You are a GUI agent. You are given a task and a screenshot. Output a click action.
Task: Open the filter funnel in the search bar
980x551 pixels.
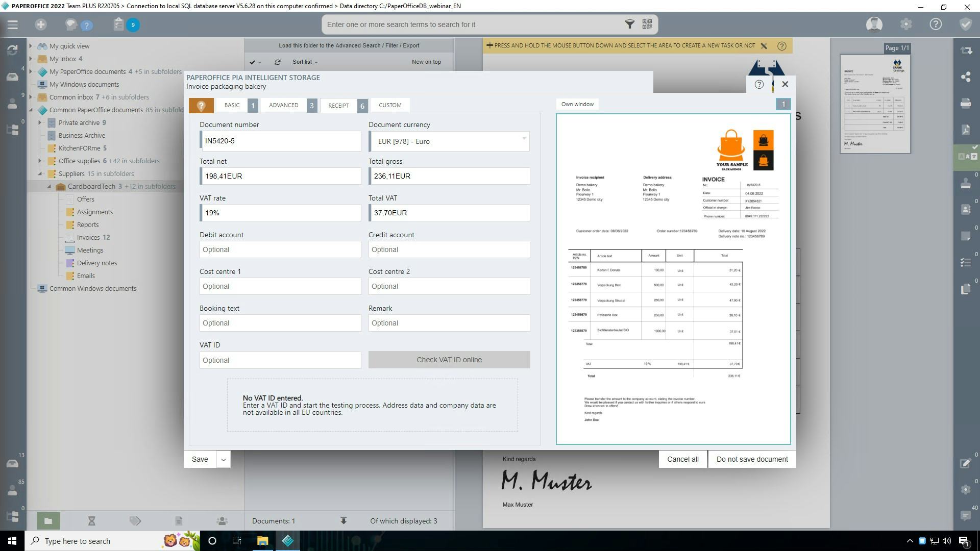click(629, 24)
